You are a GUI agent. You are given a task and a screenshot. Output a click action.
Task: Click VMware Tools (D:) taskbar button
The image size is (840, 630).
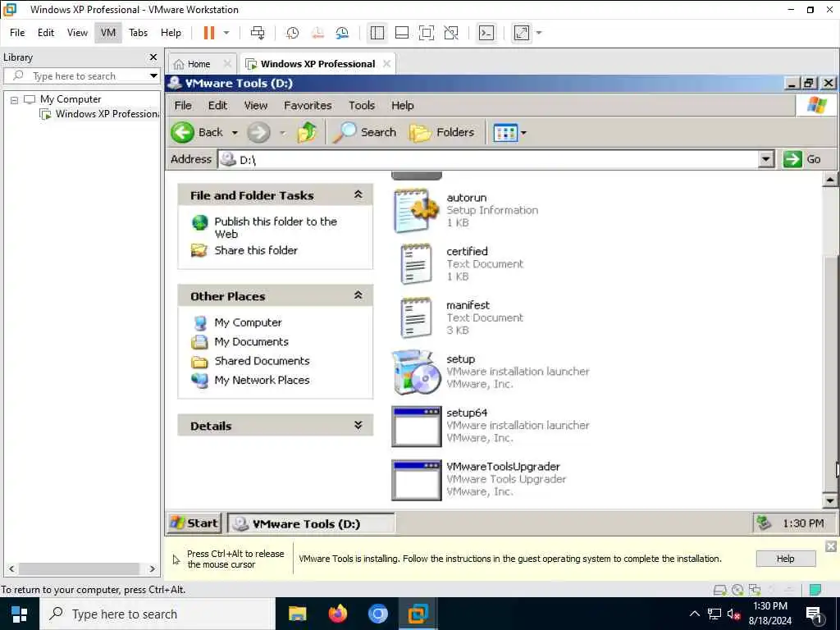click(x=311, y=524)
